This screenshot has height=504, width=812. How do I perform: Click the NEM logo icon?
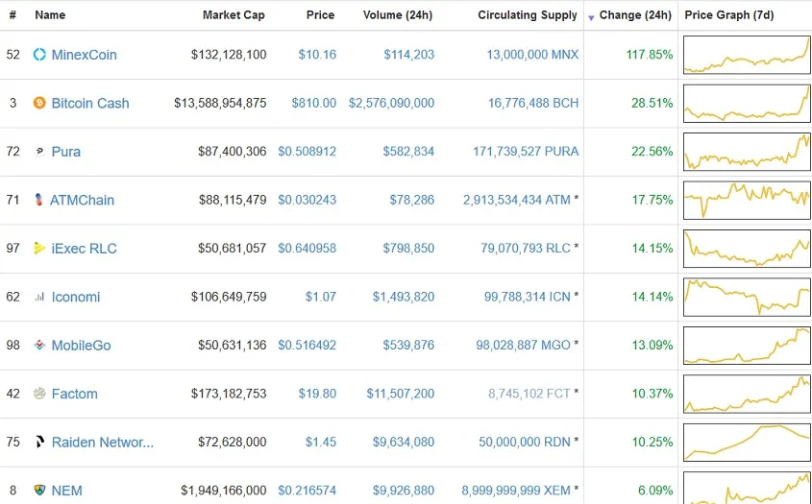pos(39,490)
